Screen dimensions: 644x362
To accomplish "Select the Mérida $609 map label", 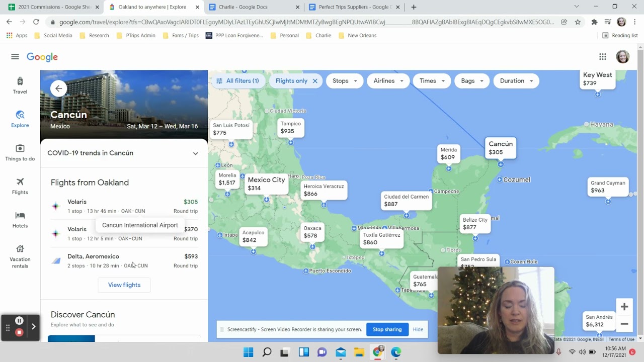I will tap(448, 154).
